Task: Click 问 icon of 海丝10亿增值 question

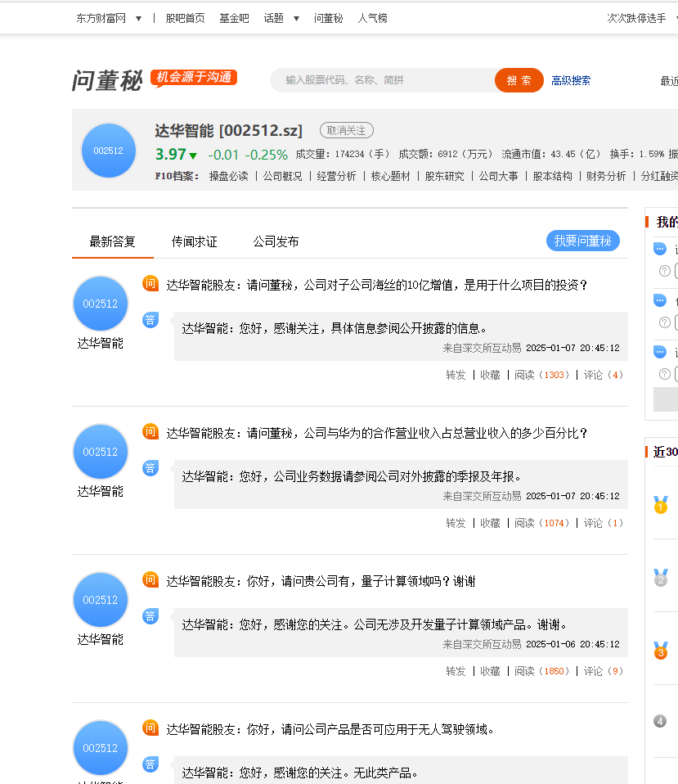Action: pyautogui.click(x=150, y=283)
